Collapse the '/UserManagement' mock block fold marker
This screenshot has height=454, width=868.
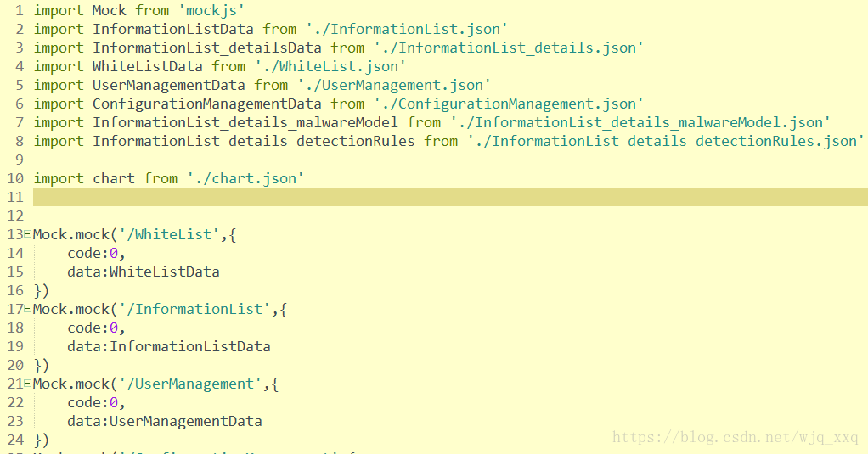pos(28,384)
